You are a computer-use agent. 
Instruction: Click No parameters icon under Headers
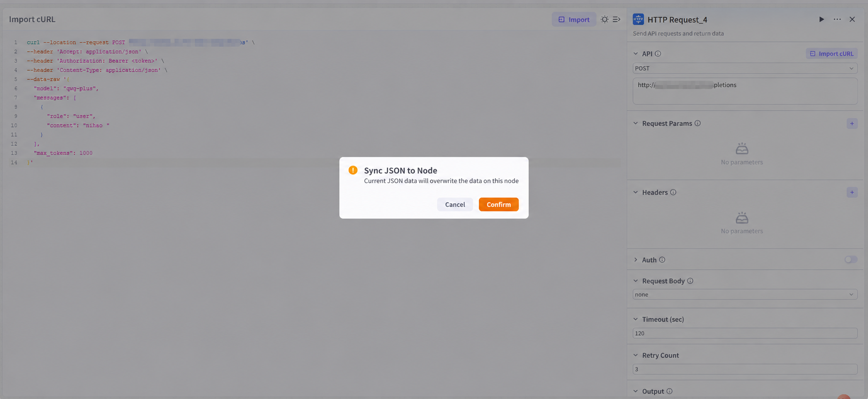pyautogui.click(x=742, y=218)
